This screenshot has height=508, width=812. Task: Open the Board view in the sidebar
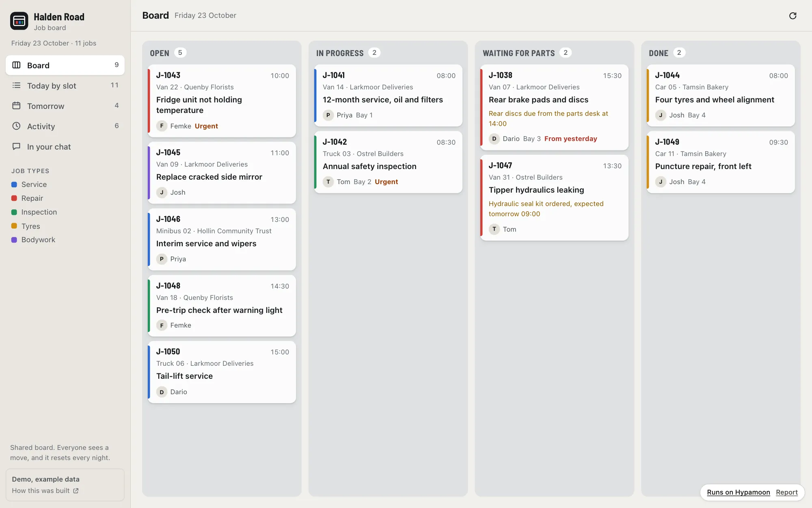pos(65,65)
